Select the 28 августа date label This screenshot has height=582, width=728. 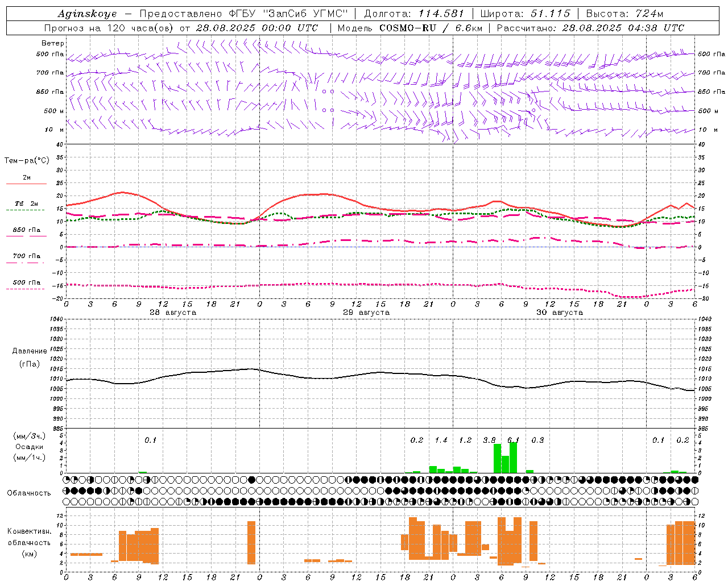click(x=173, y=313)
